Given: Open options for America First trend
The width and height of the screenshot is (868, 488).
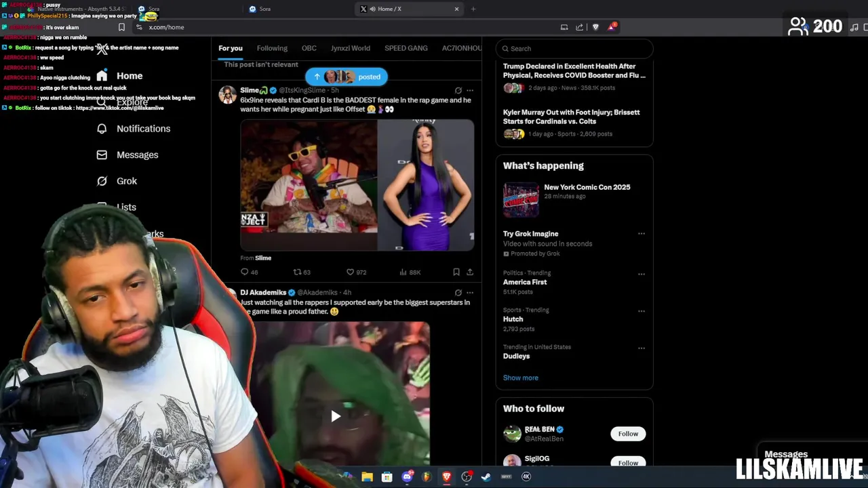Looking at the screenshot, I should point(642,274).
